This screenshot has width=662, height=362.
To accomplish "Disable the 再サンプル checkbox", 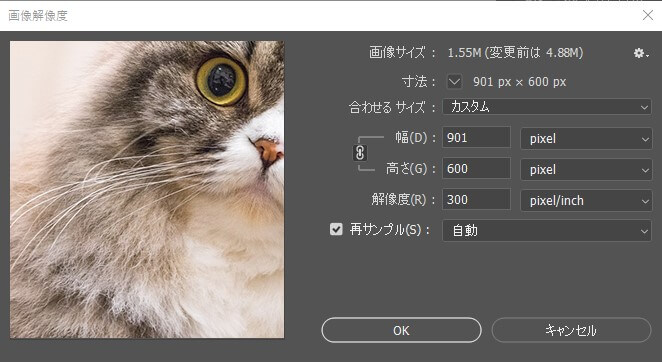I will [x=336, y=229].
